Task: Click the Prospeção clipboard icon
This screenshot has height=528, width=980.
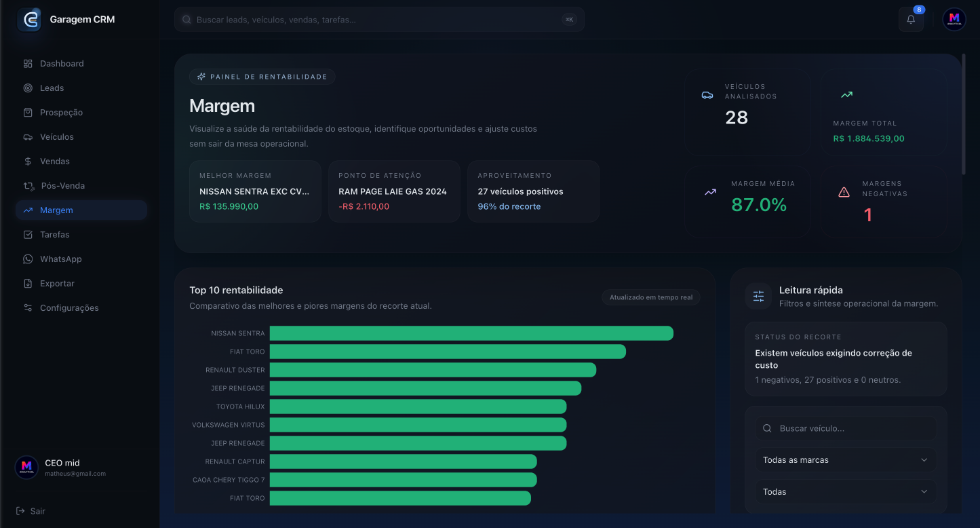Action: tap(28, 113)
